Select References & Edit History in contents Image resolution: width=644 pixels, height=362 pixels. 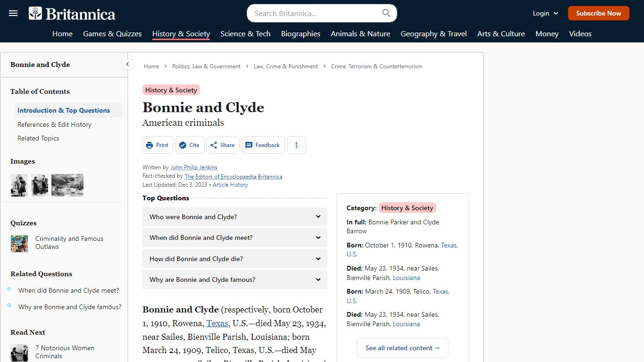pos(54,124)
